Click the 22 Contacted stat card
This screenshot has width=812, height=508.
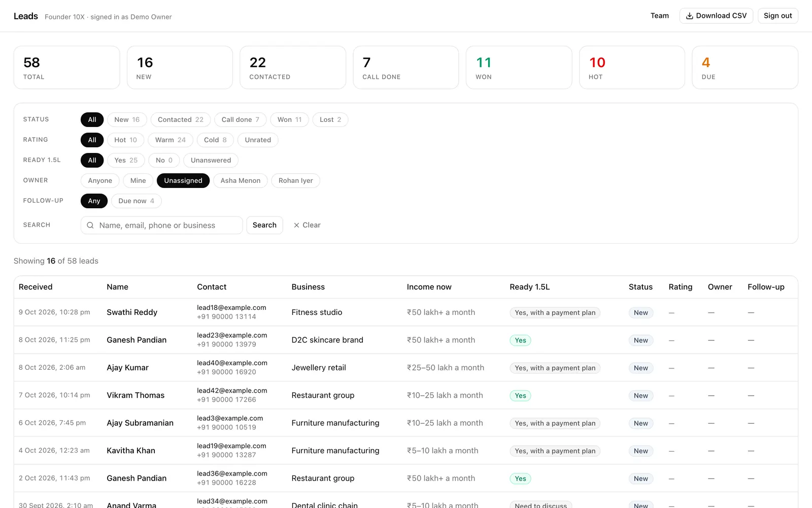[x=293, y=68]
